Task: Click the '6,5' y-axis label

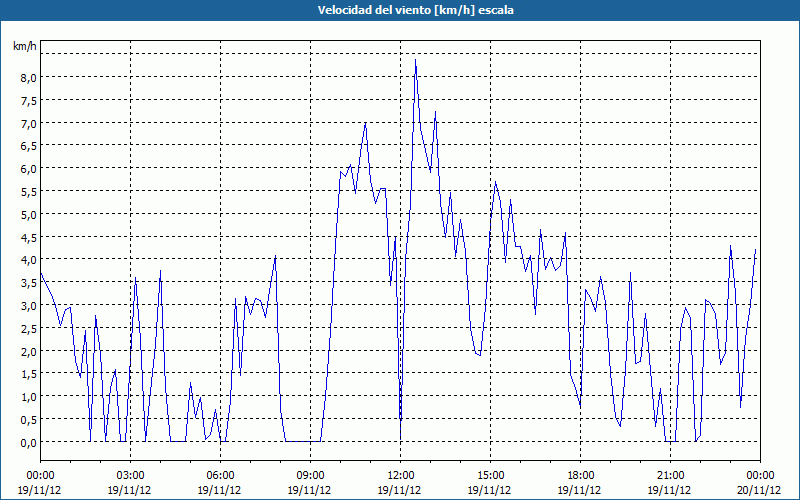Action: click(x=29, y=146)
